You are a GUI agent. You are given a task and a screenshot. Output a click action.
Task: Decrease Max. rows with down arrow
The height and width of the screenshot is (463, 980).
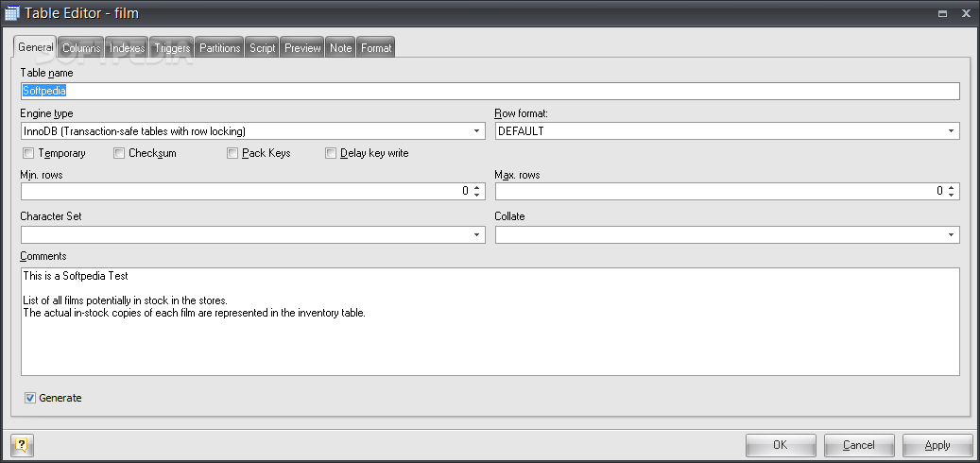click(952, 195)
